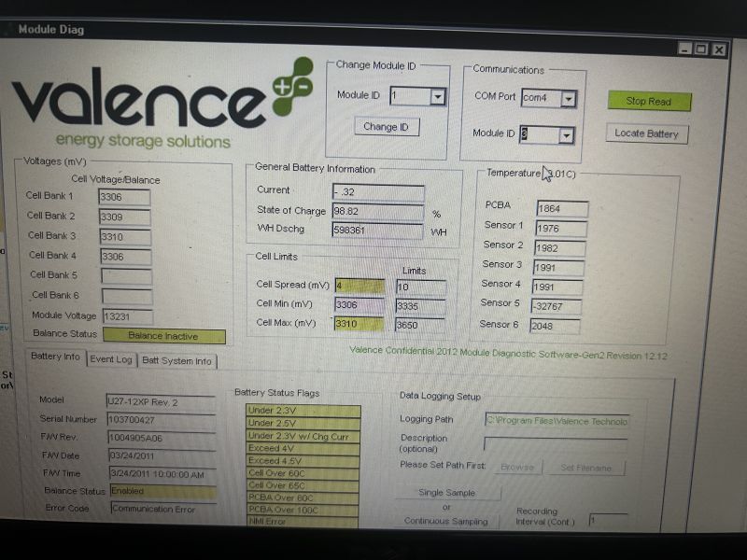Click the empty Cell Bank 5 field
The image size is (747, 560).
pos(127,276)
